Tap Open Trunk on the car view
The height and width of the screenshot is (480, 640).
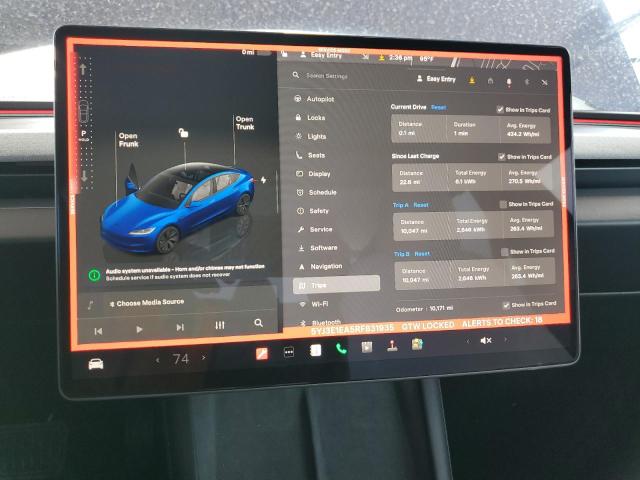[x=245, y=123]
